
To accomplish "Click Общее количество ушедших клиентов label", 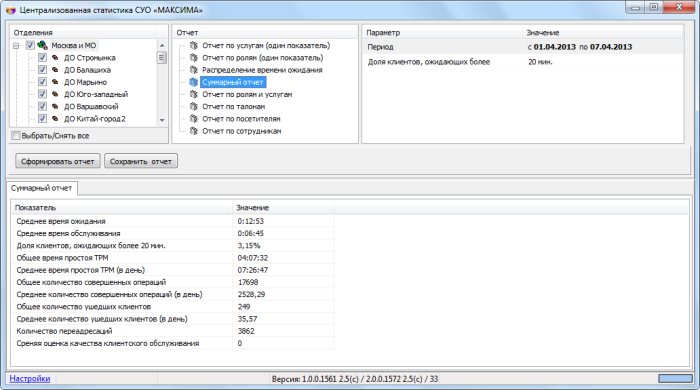I will point(83,307).
